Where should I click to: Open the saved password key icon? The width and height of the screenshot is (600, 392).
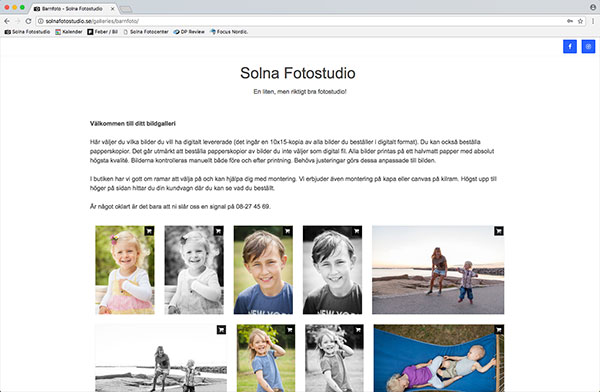570,21
